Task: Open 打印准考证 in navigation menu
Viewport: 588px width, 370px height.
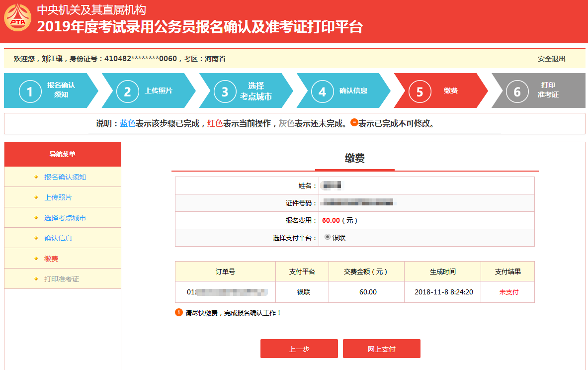Action: coord(62,279)
